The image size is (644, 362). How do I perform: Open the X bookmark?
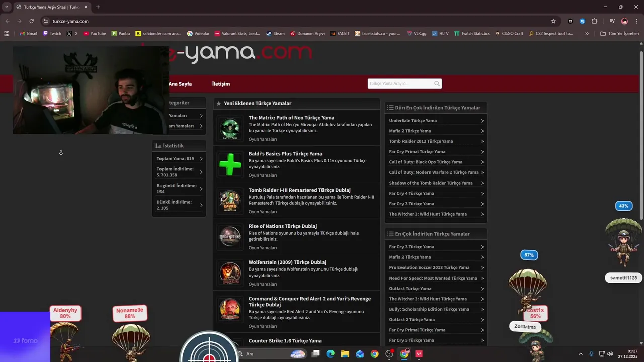pyautogui.click(x=72, y=34)
